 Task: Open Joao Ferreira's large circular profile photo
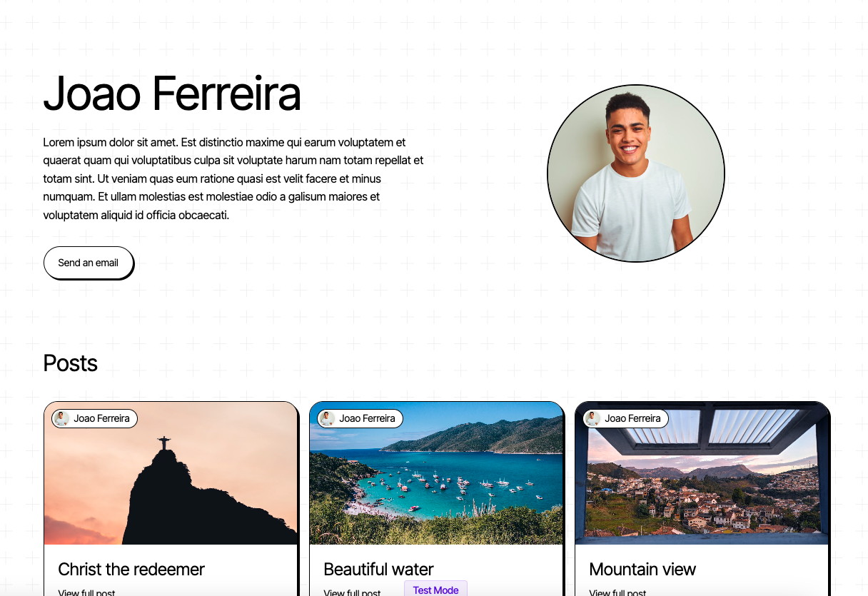pyautogui.click(x=636, y=173)
